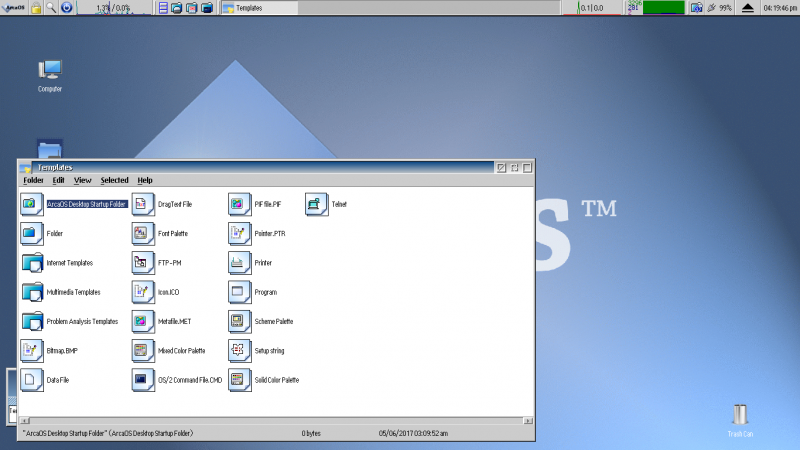Open the Selected menu

pos(114,180)
